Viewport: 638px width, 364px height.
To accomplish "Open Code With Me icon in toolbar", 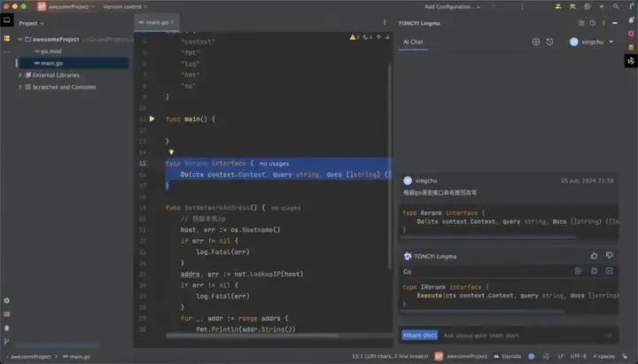I will [x=558, y=6].
